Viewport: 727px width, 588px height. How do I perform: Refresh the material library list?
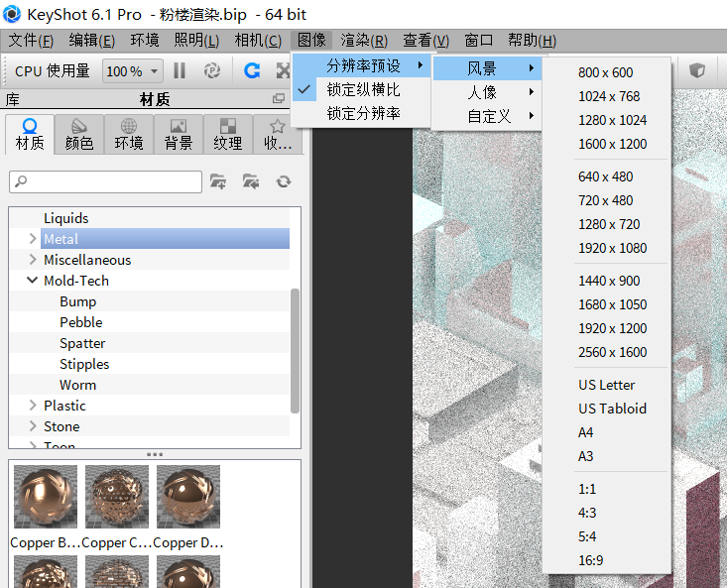click(x=284, y=181)
